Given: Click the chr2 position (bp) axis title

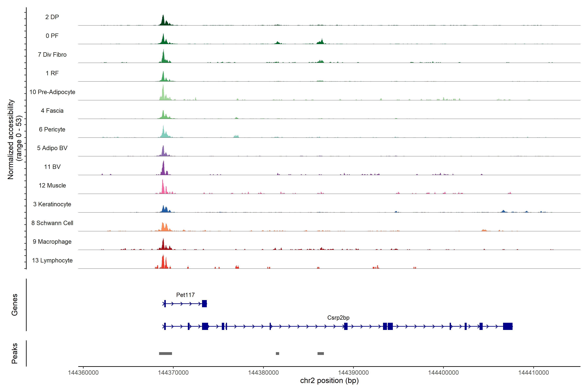Looking at the screenshot, I should click(x=329, y=381).
